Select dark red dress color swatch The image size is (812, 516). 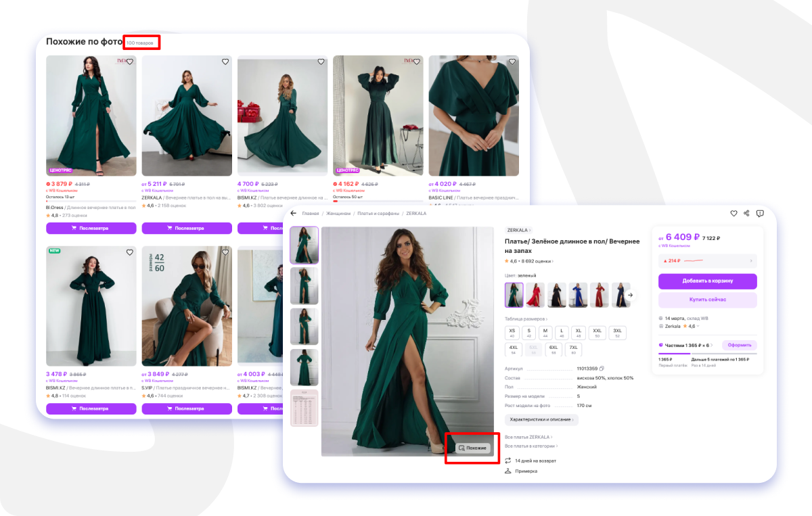(x=600, y=295)
